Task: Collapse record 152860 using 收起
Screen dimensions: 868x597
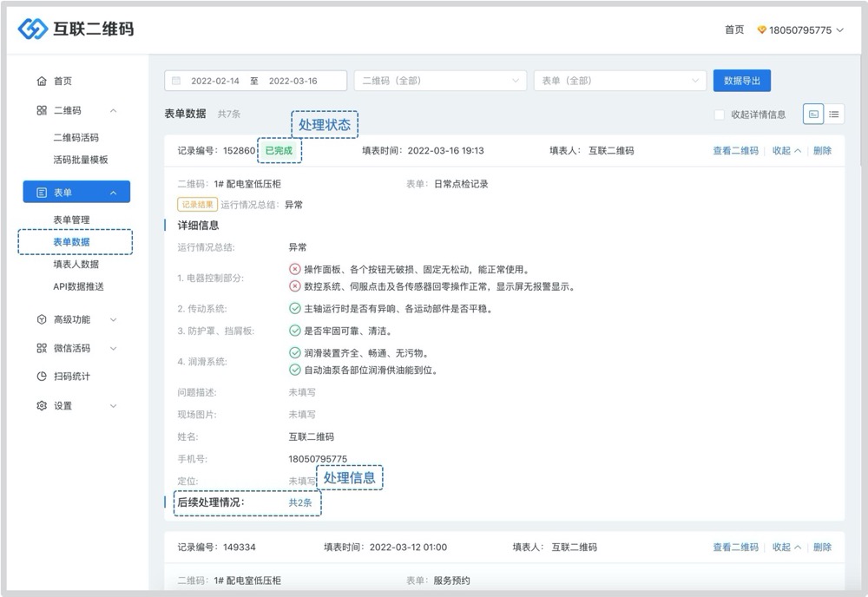Action: click(786, 151)
